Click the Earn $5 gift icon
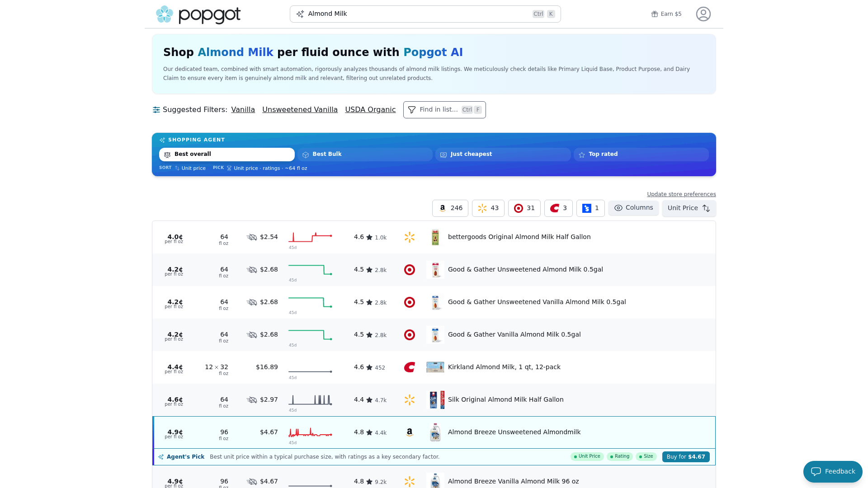868x488 pixels. [655, 14]
